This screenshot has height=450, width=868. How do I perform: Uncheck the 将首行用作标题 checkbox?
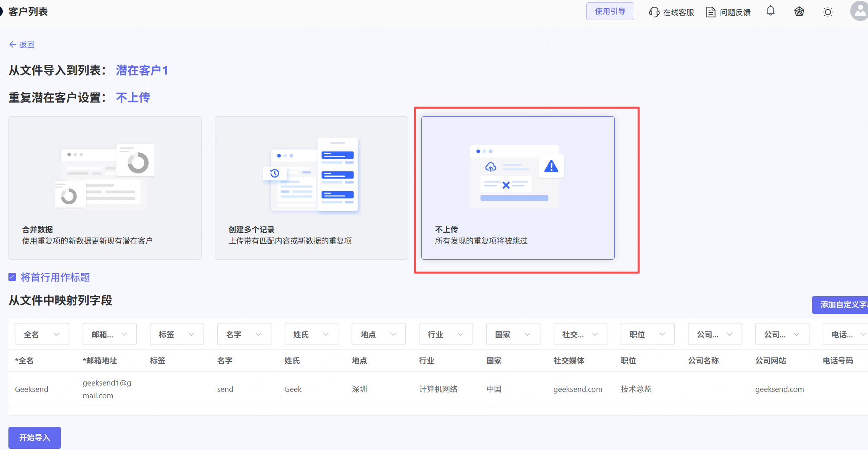12,277
